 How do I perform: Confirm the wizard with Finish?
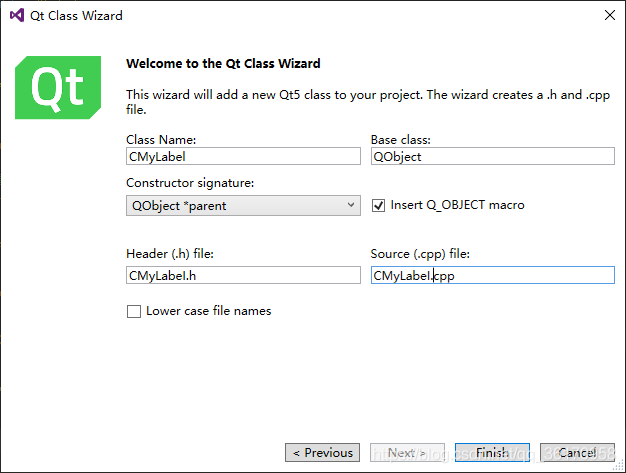pyautogui.click(x=492, y=453)
